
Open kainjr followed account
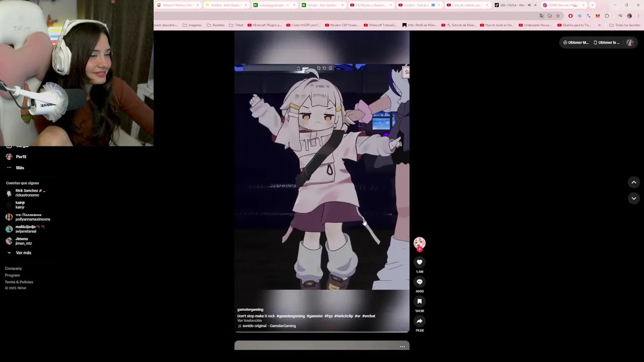coord(16,205)
